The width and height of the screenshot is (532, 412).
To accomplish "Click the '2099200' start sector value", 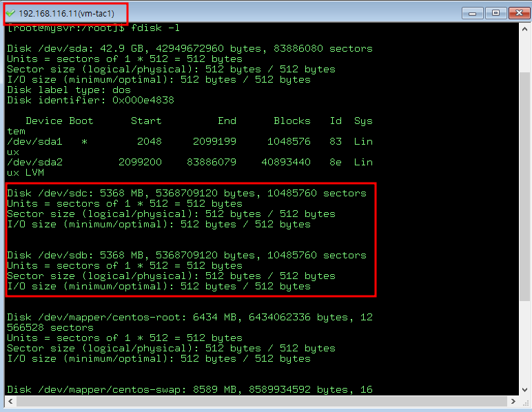I will pos(140,162).
